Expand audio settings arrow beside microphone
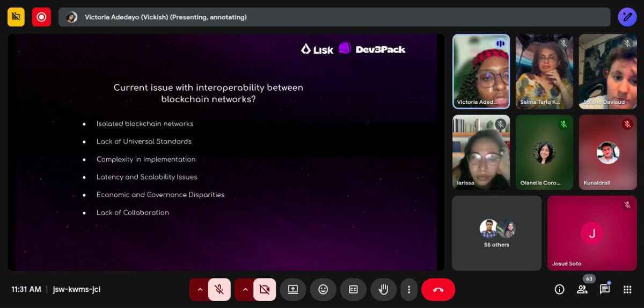The image size is (644, 308). pos(200,289)
